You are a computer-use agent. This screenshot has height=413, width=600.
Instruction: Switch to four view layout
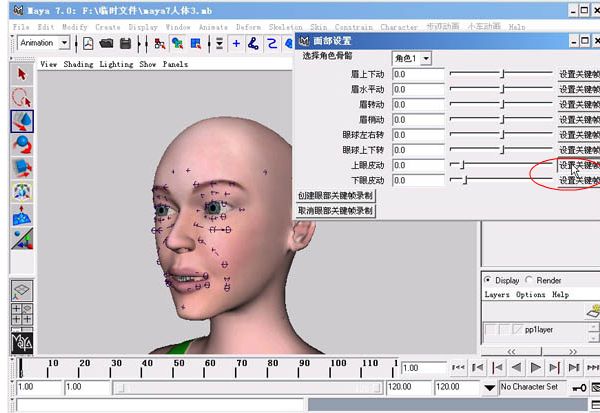tap(22, 314)
